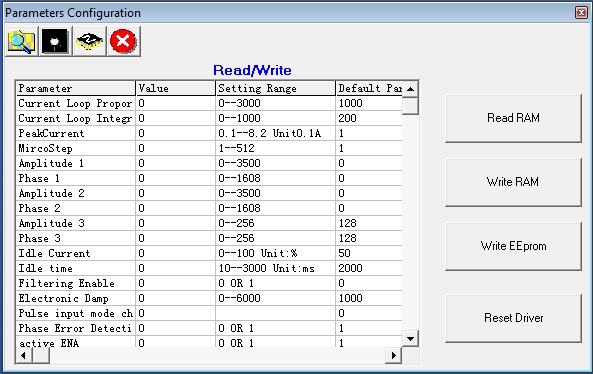Click the table scroll down arrow
593x374 pixels.
pyautogui.click(x=410, y=338)
